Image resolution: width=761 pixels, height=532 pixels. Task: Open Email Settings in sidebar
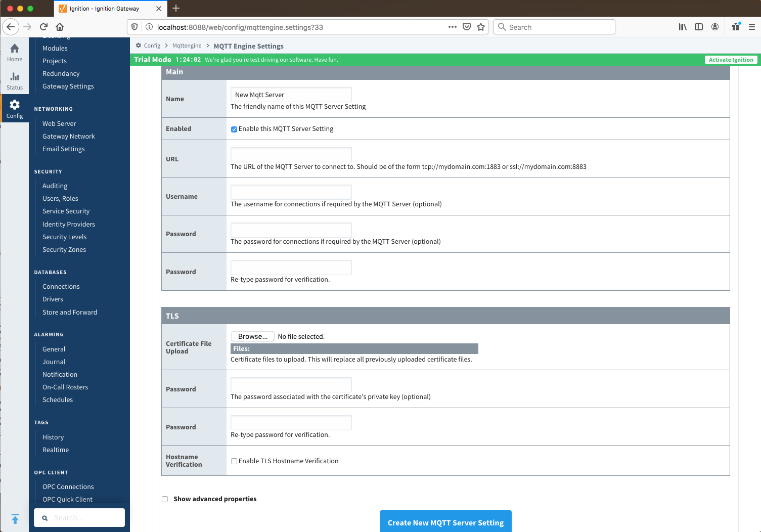point(64,149)
